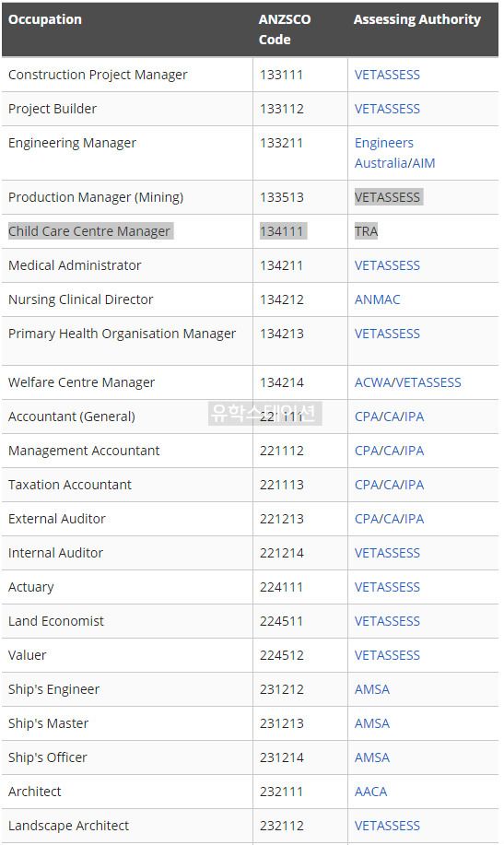Open VETASSESS link for Actuary
504x845 pixels.
pyautogui.click(x=387, y=586)
